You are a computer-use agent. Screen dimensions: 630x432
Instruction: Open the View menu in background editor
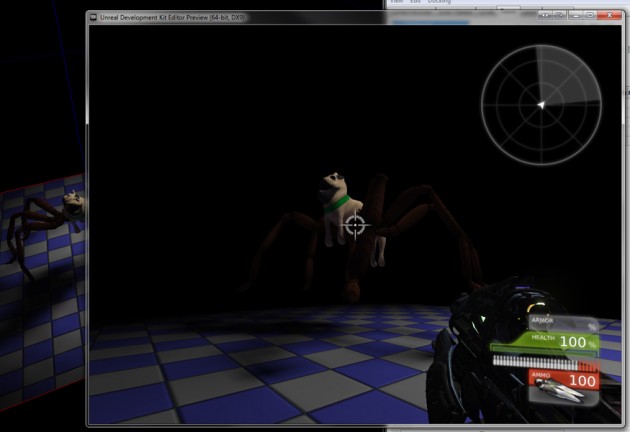coord(397,3)
